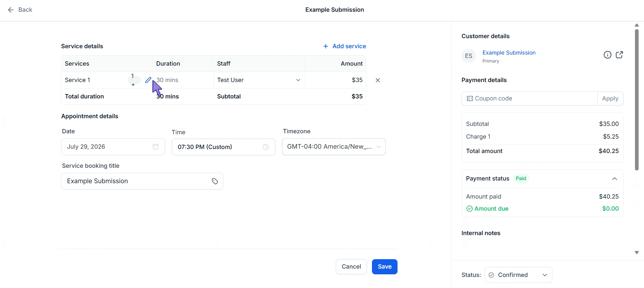Open the Confirmed status dropdown
The width and height of the screenshot is (644, 288).
519,275
